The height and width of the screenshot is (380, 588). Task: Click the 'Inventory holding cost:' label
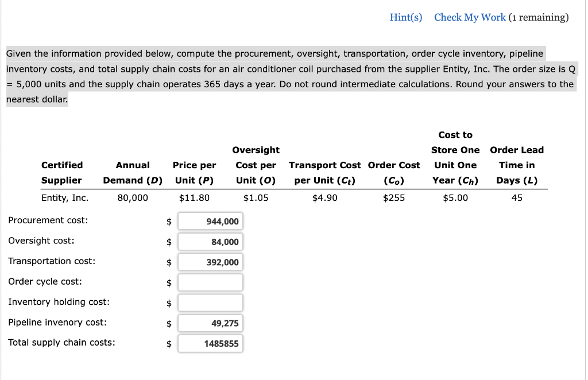click(x=59, y=302)
